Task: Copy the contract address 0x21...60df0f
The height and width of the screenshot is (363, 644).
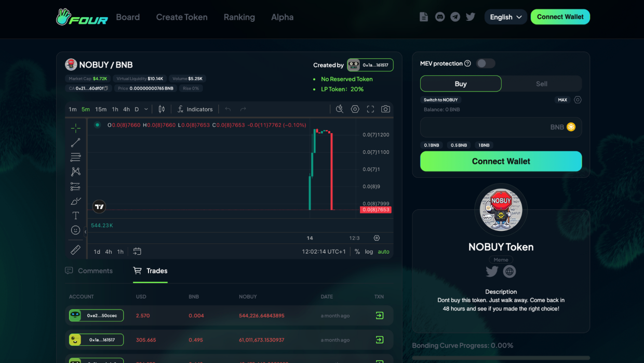Action: click(106, 88)
